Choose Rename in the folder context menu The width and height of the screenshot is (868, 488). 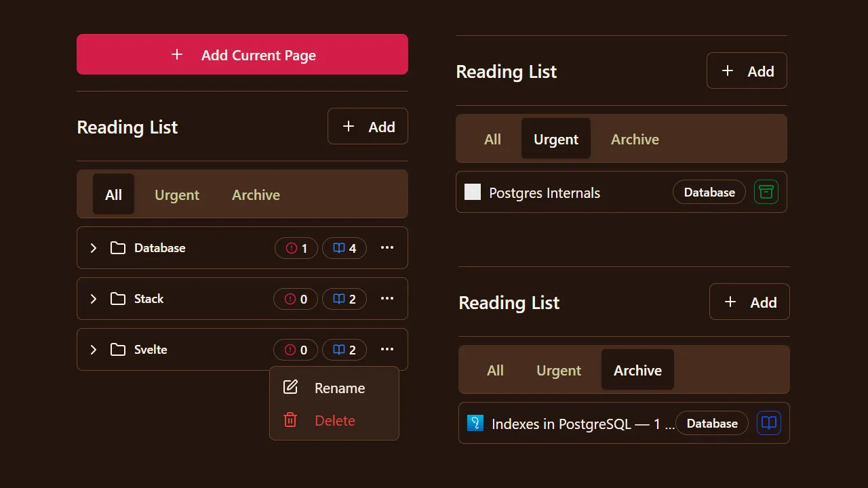coord(334,388)
